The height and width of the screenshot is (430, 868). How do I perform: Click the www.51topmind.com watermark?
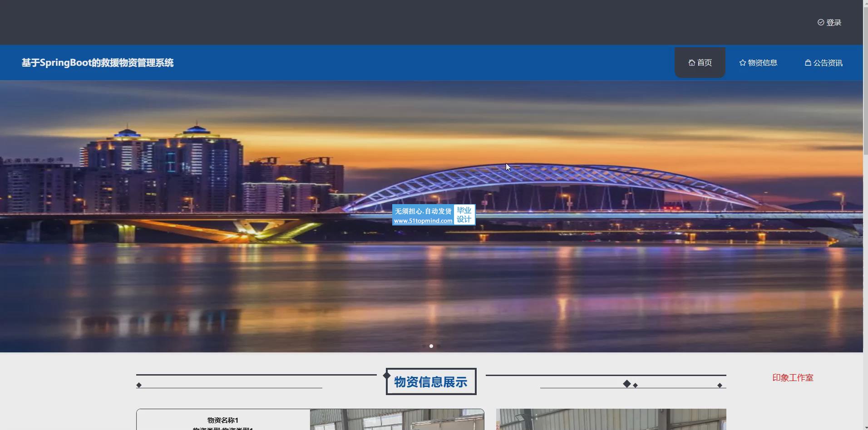pyautogui.click(x=423, y=221)
